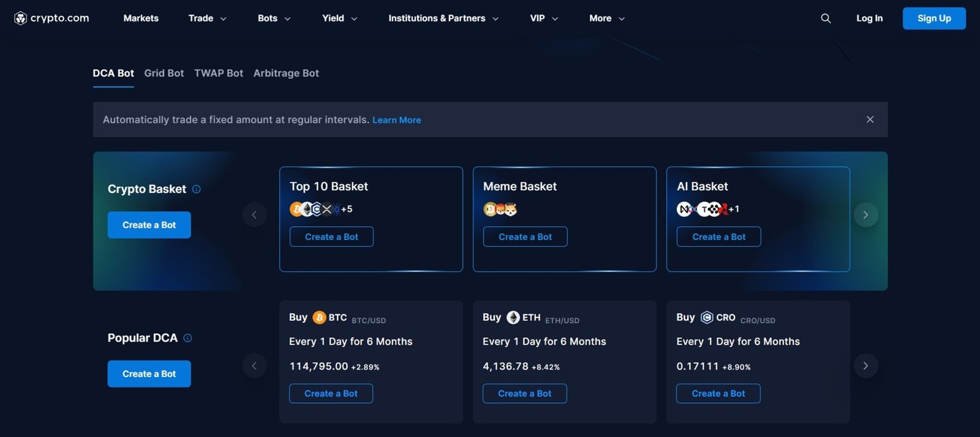Advance Popular DCA list with right arrow
The height and width of the screenshot is (437, 980).
click(865, 366)
